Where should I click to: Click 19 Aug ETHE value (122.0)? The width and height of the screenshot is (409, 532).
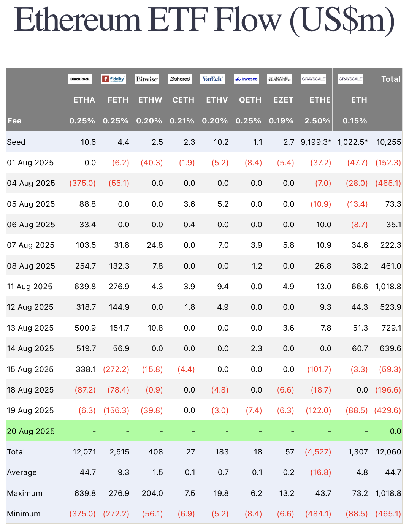click(319, 410)
